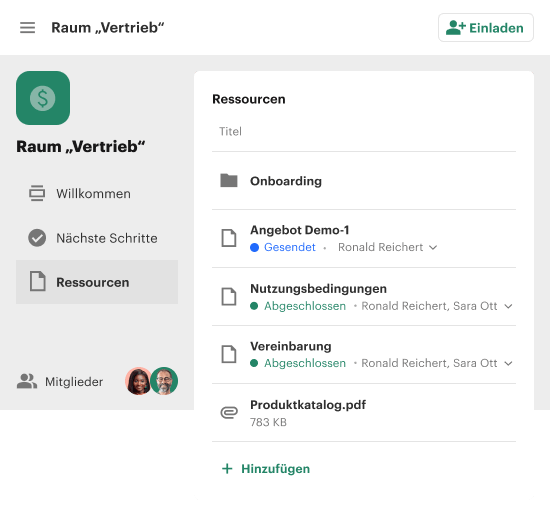550x513 pixels.
Task: Open Nächste Schritte section
Action: click(97, 238)
